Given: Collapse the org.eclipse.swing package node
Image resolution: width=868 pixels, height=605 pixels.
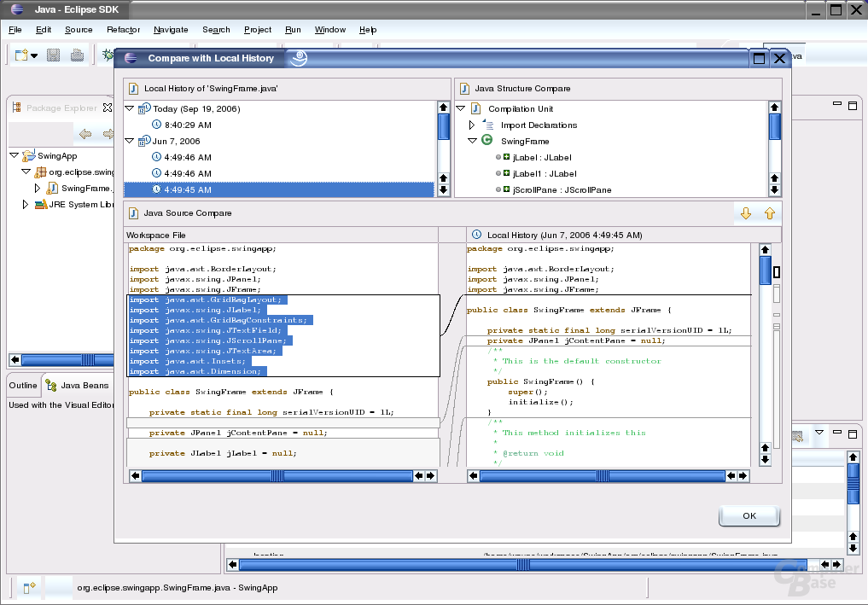Looking at the screenshot, I should click(x=26, y=172).
